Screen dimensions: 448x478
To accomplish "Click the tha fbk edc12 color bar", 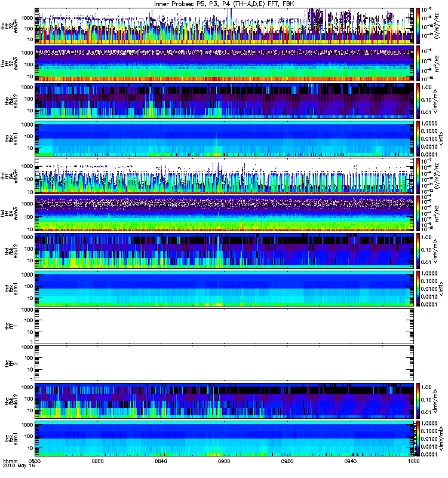I will [418, 101].
